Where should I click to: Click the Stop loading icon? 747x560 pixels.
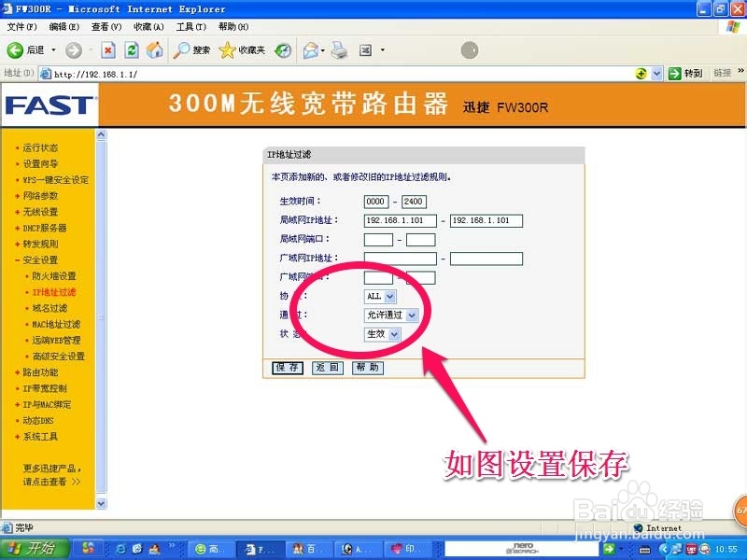click(x=108, y=50)
